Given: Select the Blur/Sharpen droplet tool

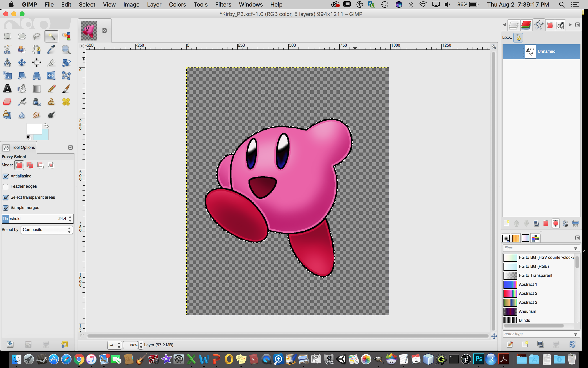Looking at the screenshot, I should click(x=22, y=115).
